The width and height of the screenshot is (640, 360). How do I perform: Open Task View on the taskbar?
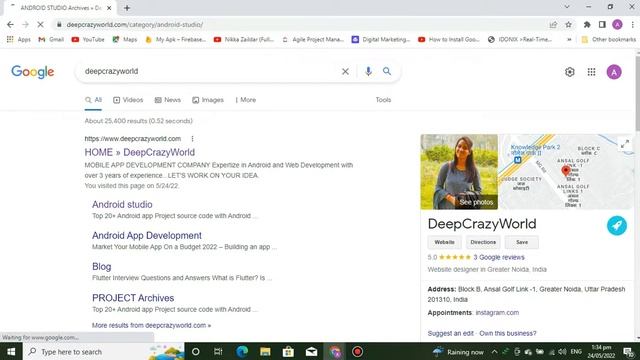pyautogui.click(x=218, y=351)
